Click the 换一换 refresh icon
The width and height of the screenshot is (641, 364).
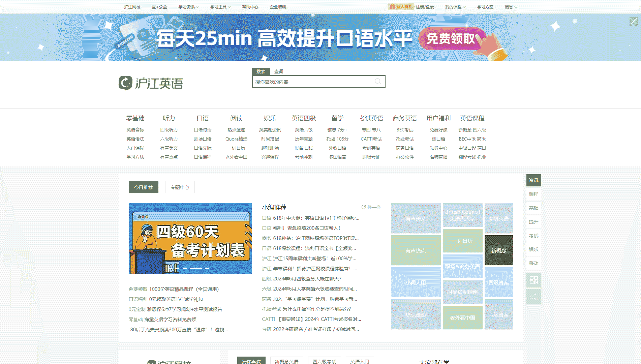(364, 207)
